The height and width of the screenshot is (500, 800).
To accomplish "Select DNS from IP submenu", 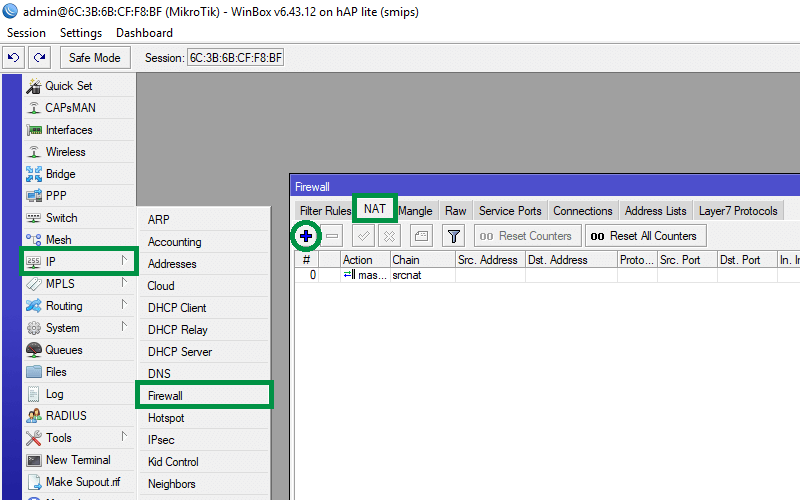I will point(204,373).
